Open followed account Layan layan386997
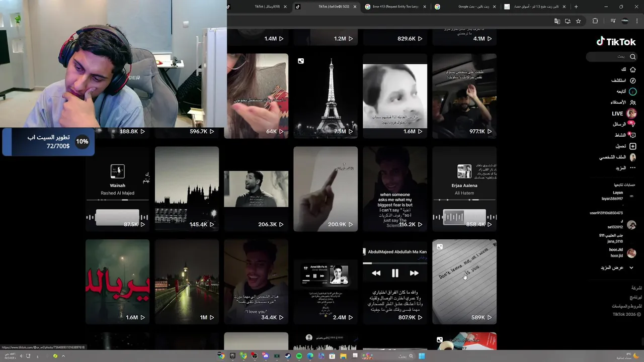This screenshot has width=644, height=362. tap(618, 196)
